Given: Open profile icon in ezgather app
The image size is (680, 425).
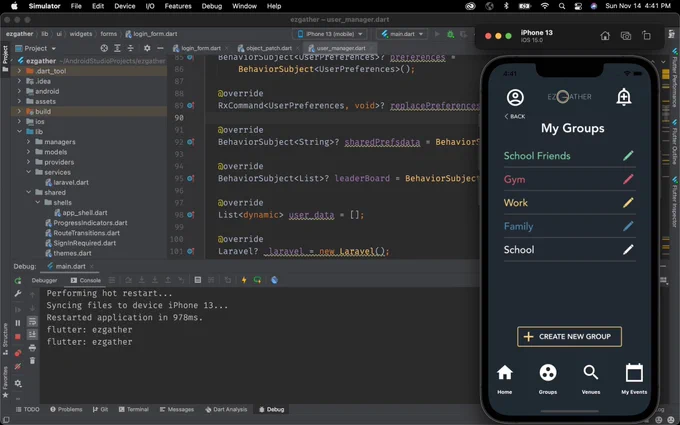Looking at the screenshot, I should click(x=515, y=97).
